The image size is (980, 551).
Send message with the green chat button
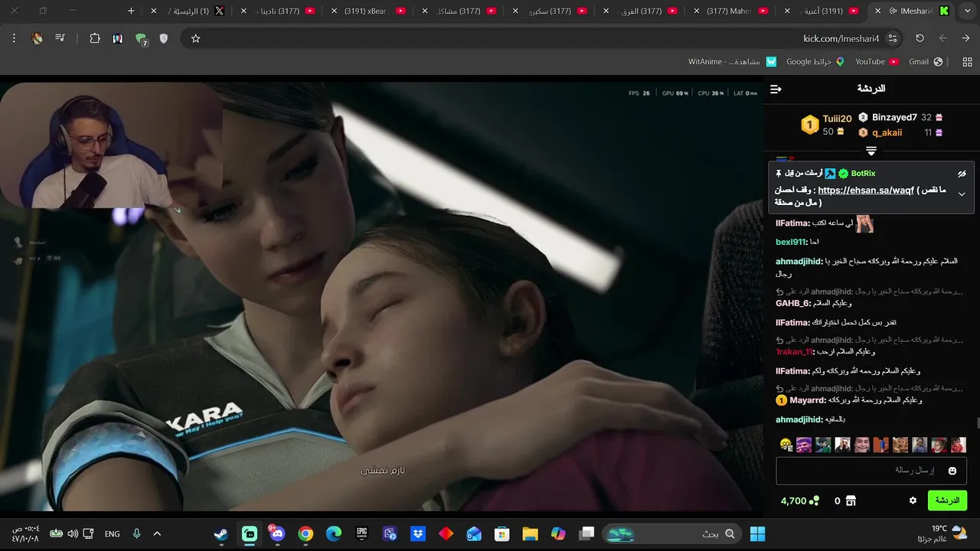click(947, 500)
